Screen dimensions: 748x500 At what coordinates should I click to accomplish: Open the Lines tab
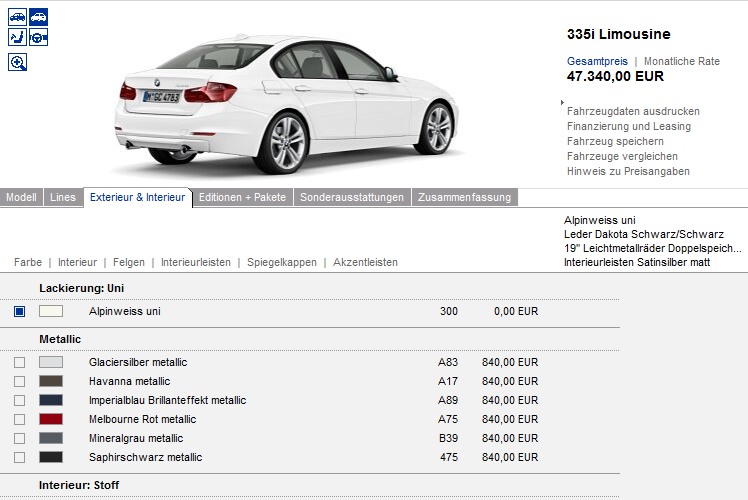63,198
